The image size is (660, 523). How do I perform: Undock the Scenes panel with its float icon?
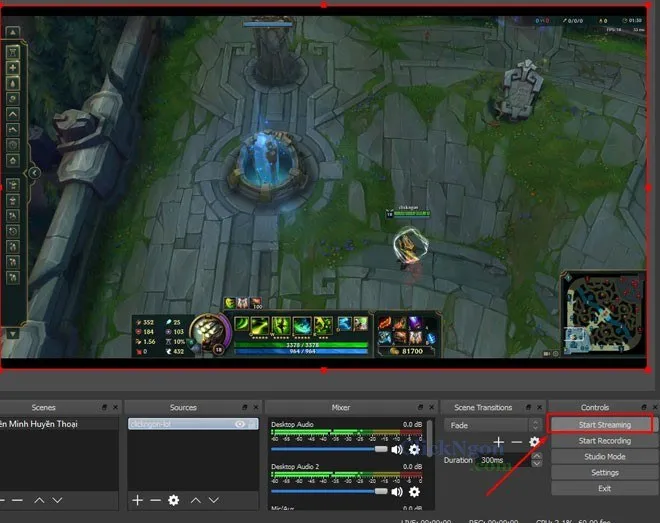pyautogui.click(x=104, y=407)
